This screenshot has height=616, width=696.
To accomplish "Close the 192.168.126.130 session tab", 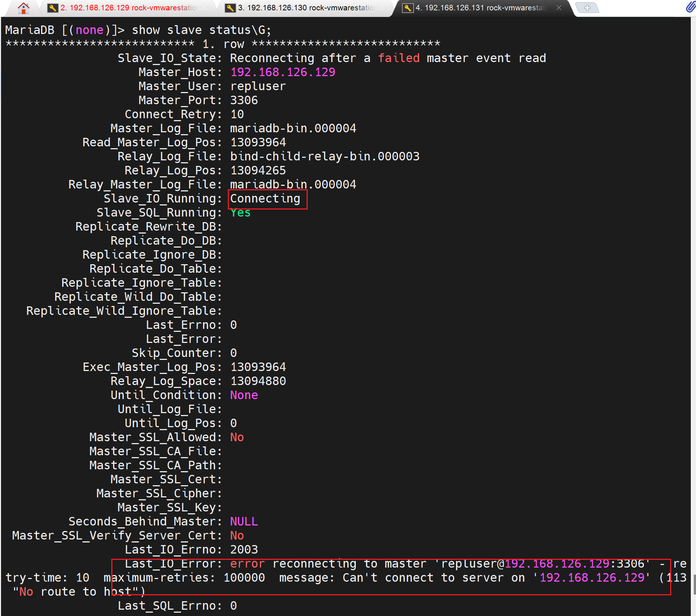I will [382, 8].
